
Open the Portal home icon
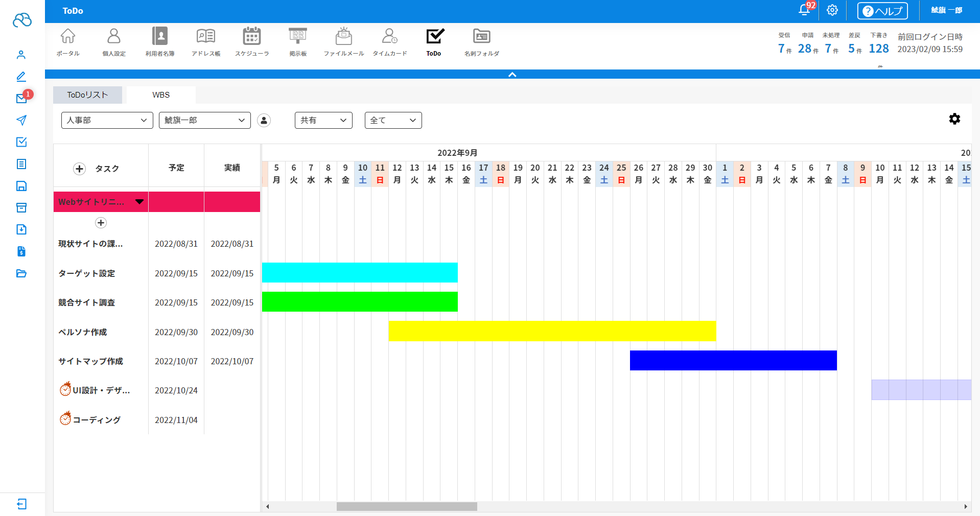68,41
